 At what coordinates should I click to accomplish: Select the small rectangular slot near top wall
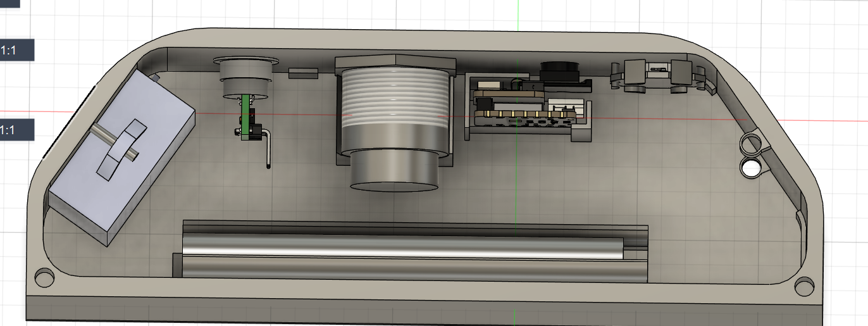pos(303,73)
